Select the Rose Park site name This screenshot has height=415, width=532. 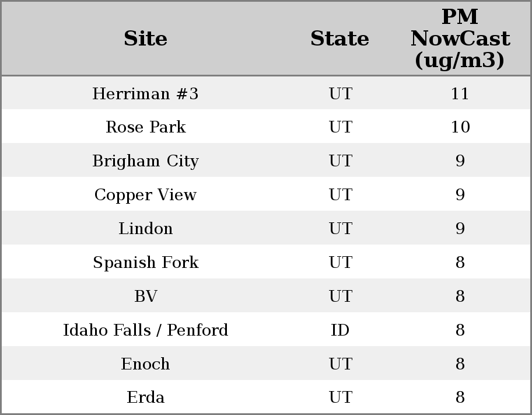145,127
